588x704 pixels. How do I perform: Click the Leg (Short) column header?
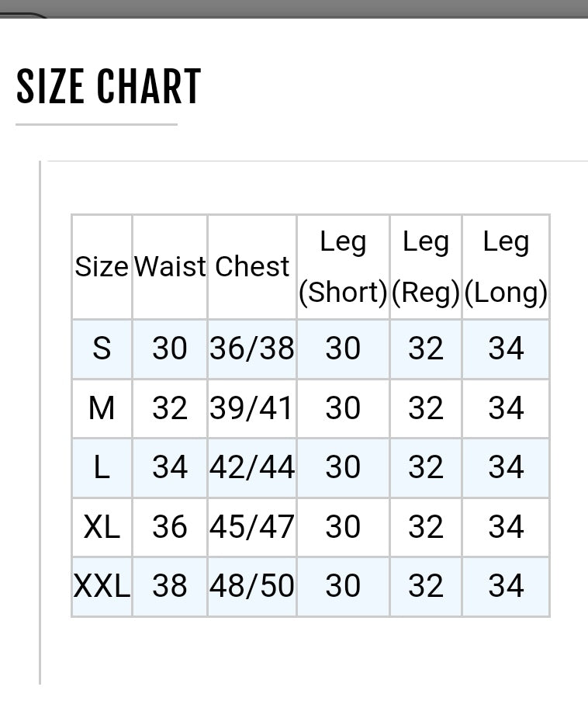[x=343, y=266]
